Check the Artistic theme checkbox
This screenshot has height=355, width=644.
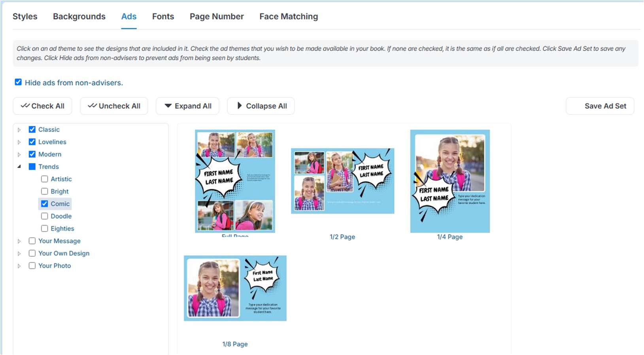(45, 179)
